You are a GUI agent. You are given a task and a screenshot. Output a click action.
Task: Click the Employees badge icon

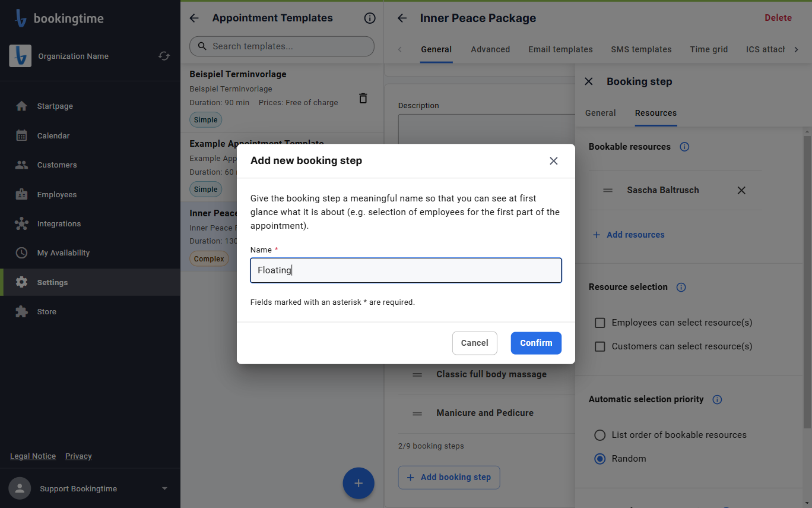point(21,194)
